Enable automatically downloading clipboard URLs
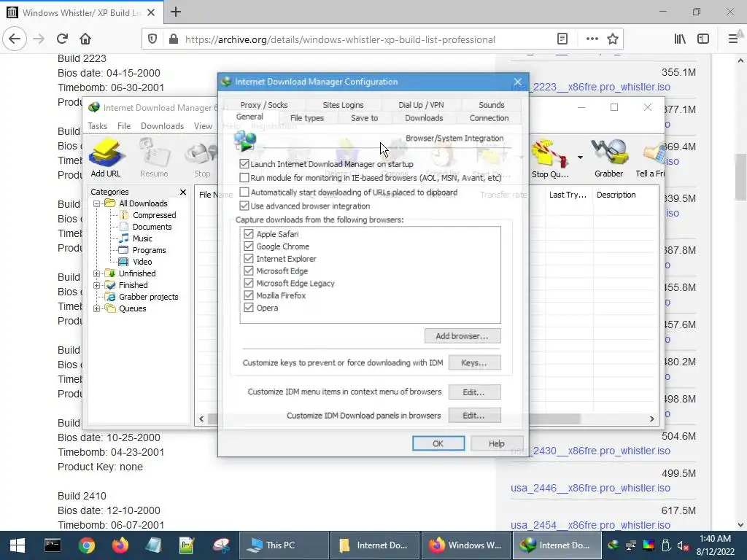Screen dimensions: 747x560 click(244, 192)
